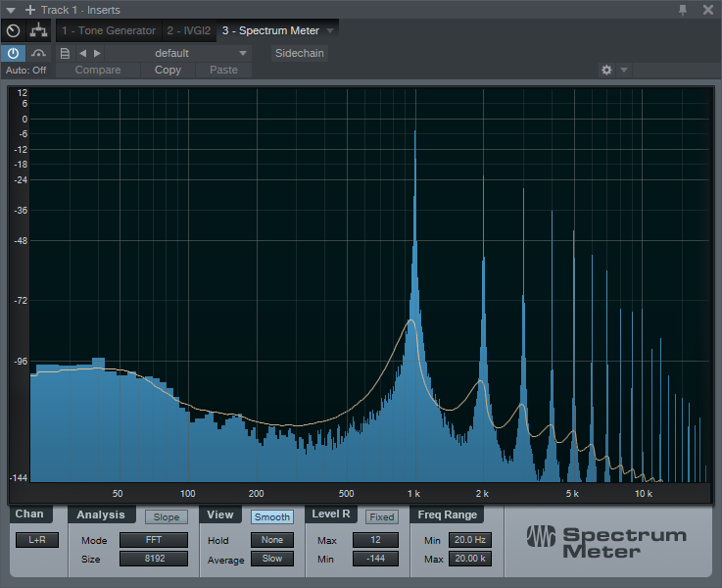722x588 pixels.
Task: Change the FFT Size 8192 field
Action: point(154,559)
